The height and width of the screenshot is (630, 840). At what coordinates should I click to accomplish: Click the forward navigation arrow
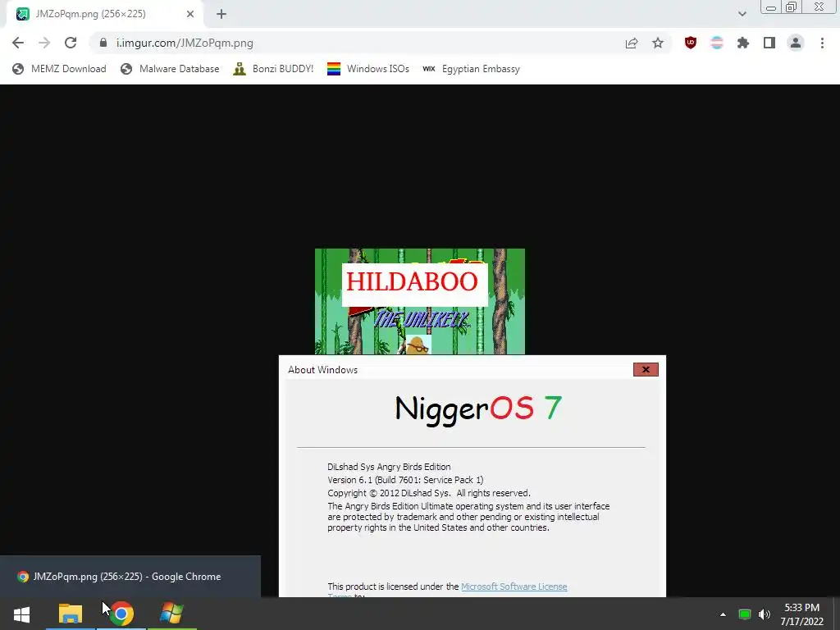point(44,43)
